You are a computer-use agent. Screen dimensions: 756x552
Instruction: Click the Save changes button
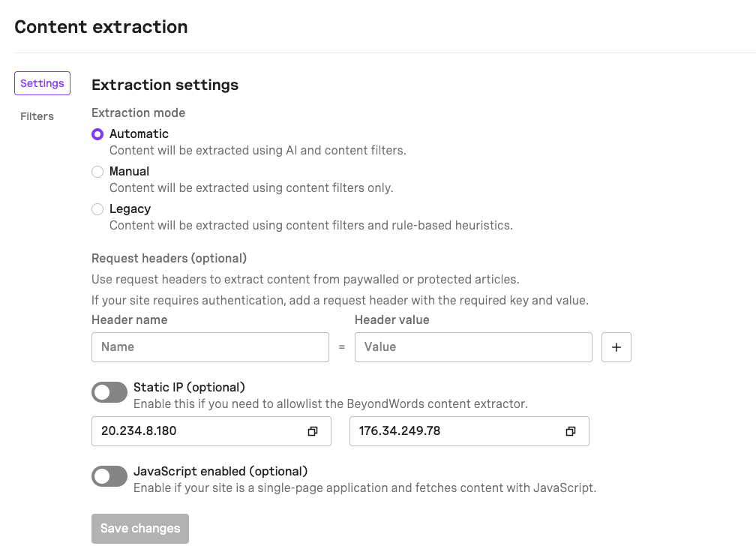tap(140, 529)
